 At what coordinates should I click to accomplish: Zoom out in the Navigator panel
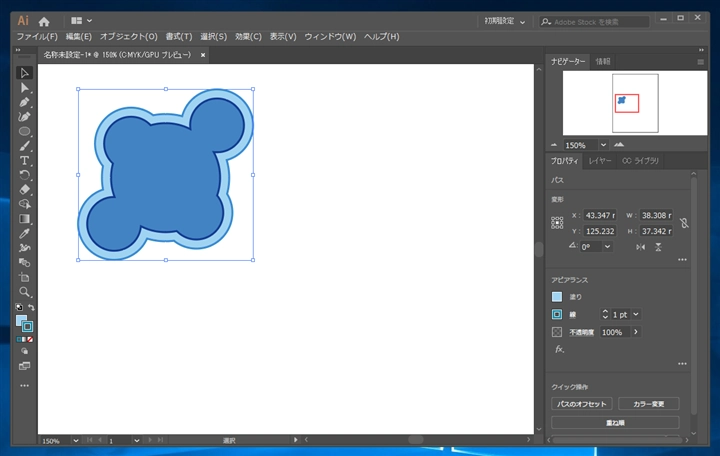pyautogui.click(x=554, y=145)
